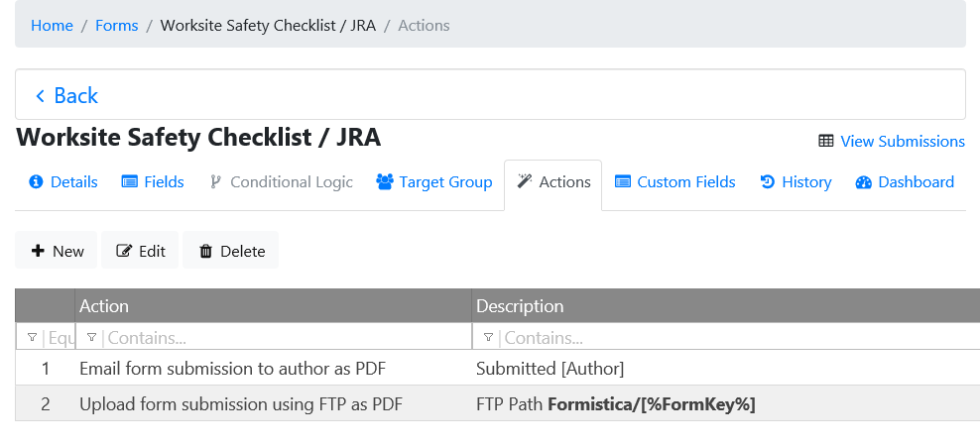
Task: Click the Details info icon
Action: [x=37, y=182]
